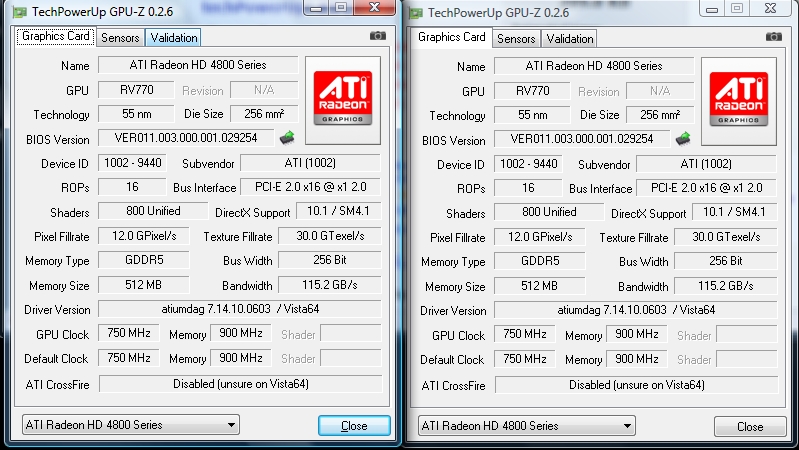Open the Sensors tab in right window

coord(516,39)
